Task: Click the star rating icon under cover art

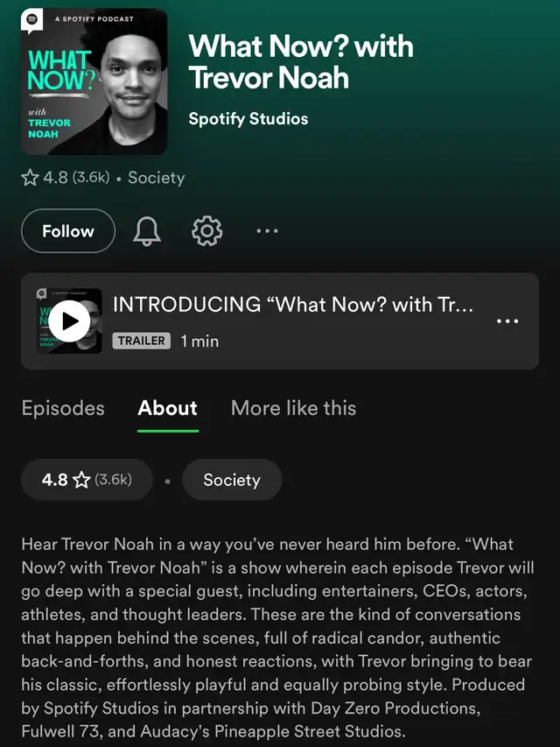Action: (x=30, y=178)
